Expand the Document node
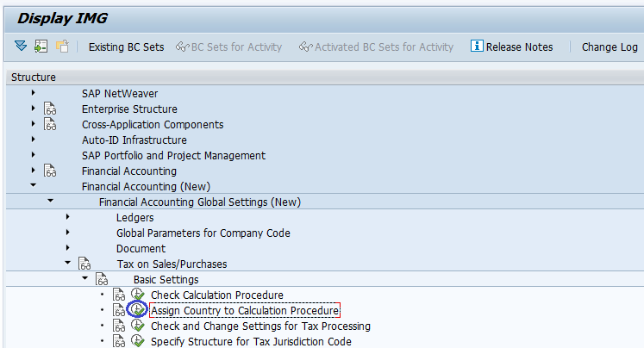The height and width of the screenshot is (348, 644). (68, 248)
